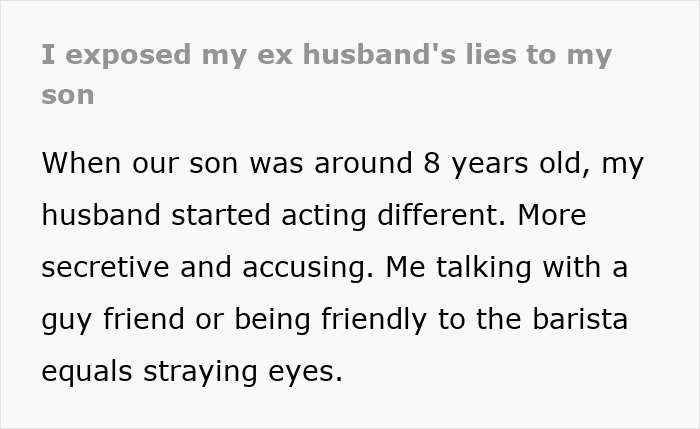Click the word "straying" on the last line

click(x=200, y=373)
